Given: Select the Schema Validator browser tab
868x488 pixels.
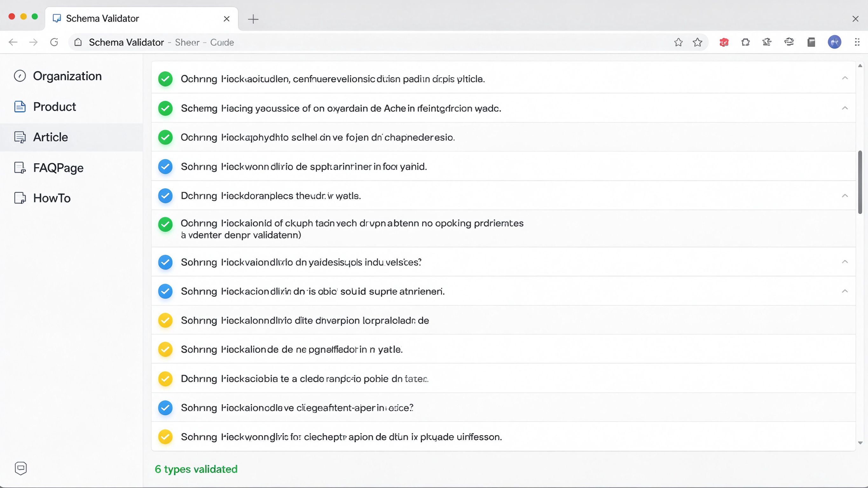Looking at the screenshot, I should pos(141,18).
